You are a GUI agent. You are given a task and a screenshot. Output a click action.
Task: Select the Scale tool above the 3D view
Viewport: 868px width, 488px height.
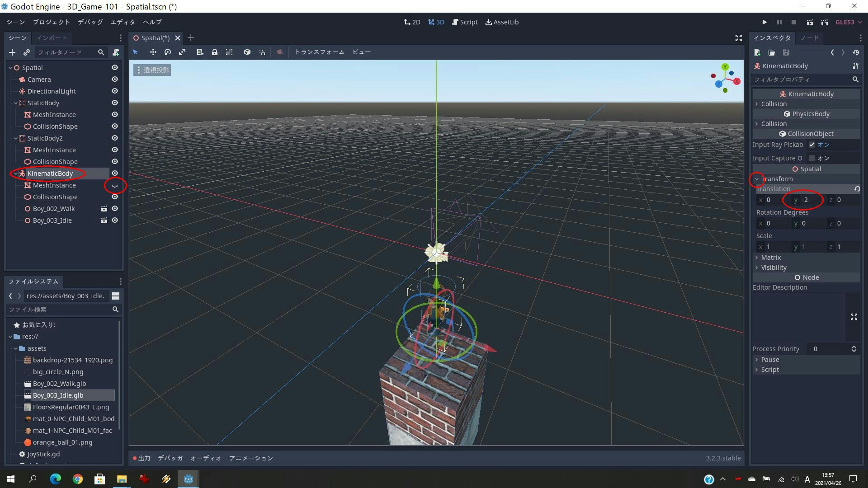coord(182,52)
